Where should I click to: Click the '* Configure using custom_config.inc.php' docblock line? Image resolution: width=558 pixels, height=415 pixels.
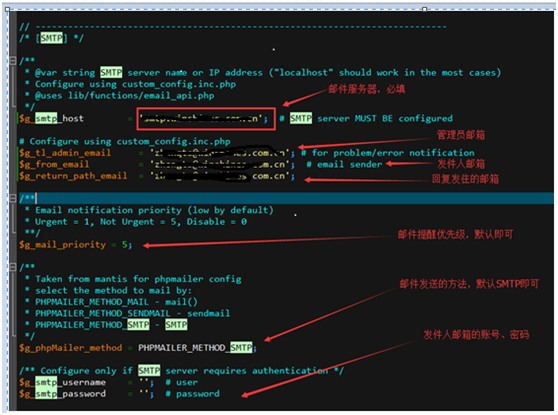tap(131, 84)
